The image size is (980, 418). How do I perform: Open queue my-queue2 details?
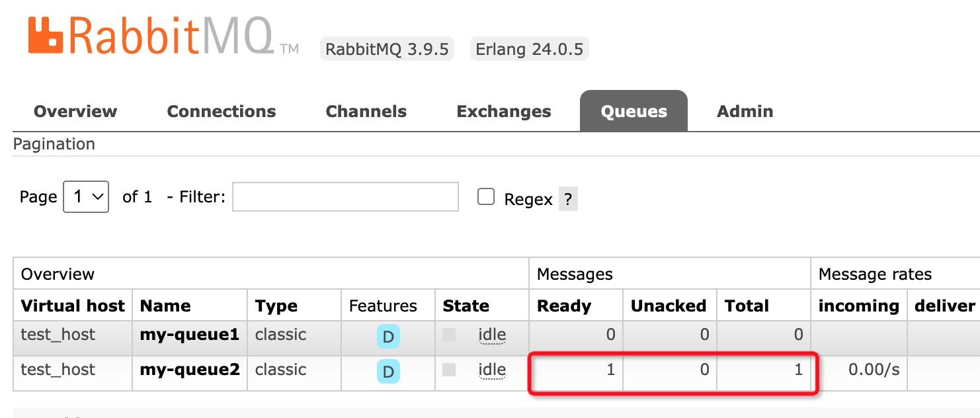188,370
